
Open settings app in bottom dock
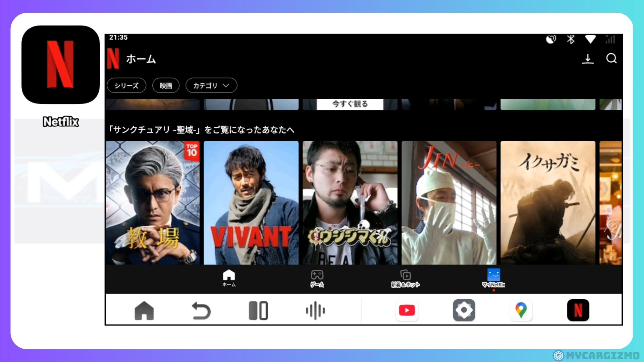point(464,310)
